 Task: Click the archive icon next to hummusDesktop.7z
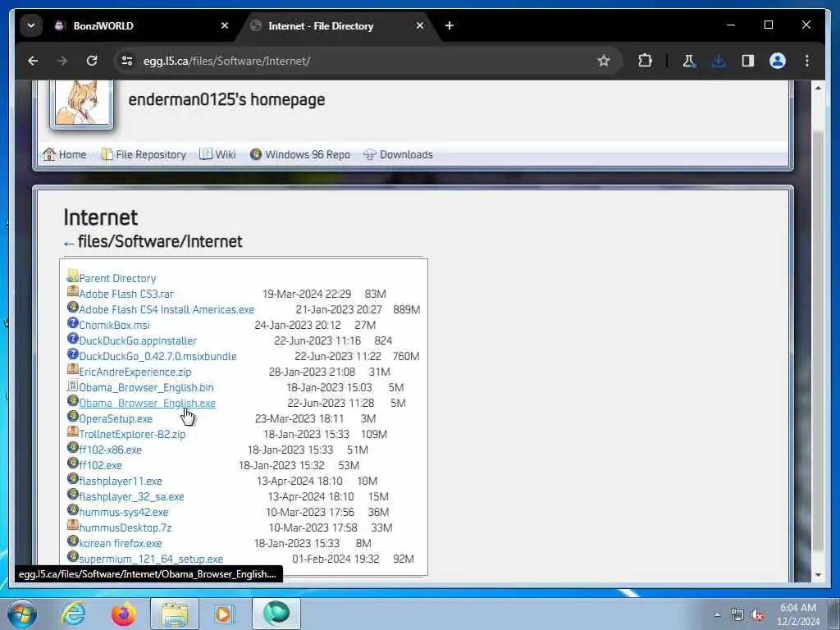(73, 525)
